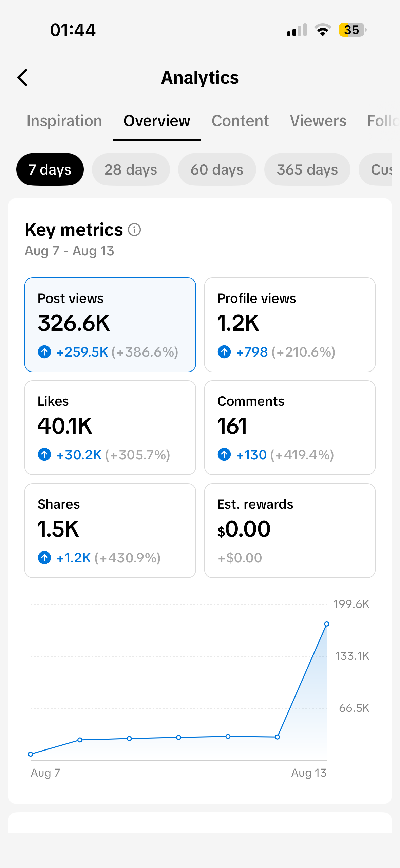Viewport: 400px width, 868px height.
Task: Select the 7 days range pill
Action: [50, 169]
